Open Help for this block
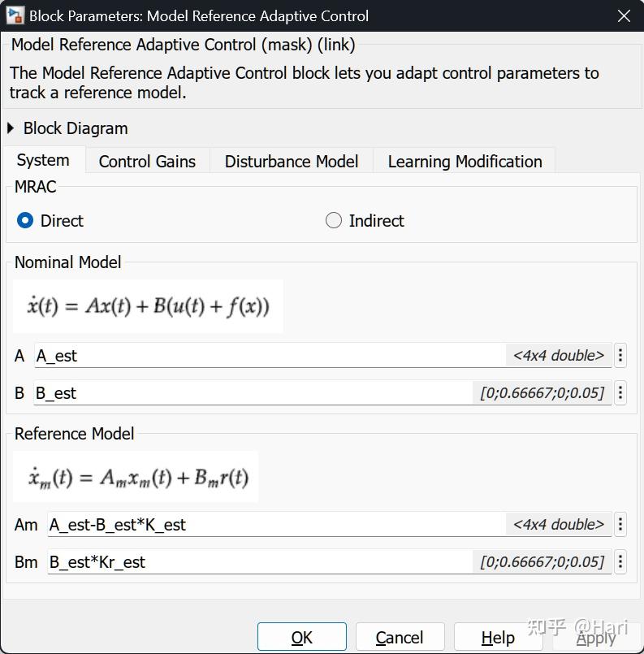644x654 pixels. pos(498,638)
